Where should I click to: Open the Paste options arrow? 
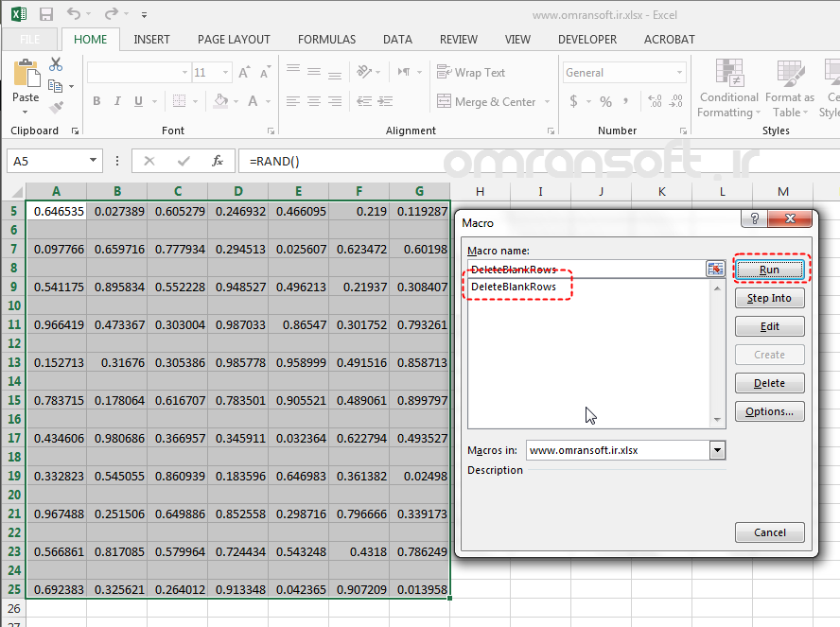tap(26, 112)
